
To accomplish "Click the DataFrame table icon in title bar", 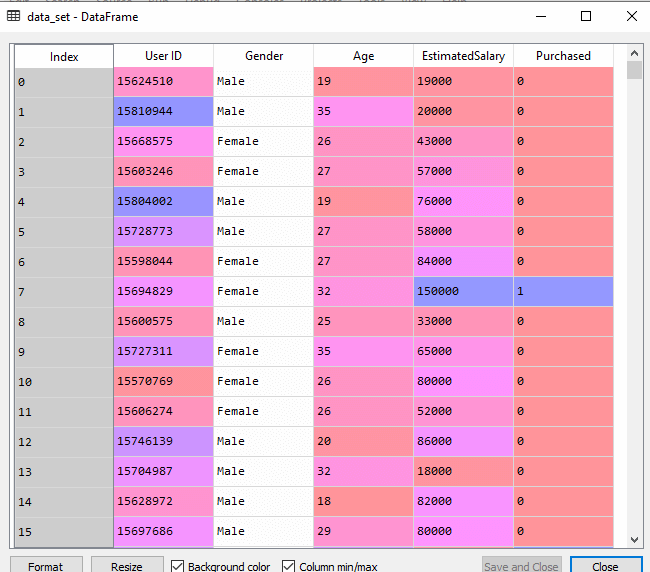I will 12,16.
